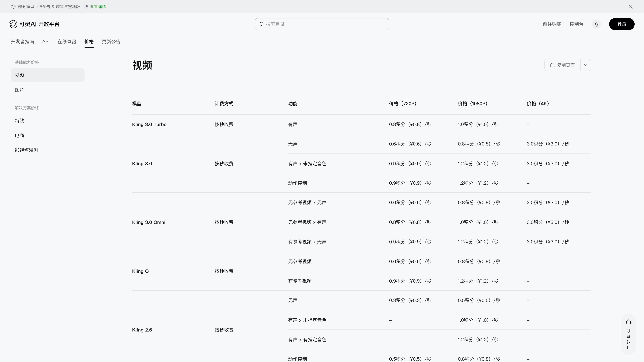Click 无参考视频 x 无声 feature cell
This screenshot has height=362, width=644.
[307, 203]
